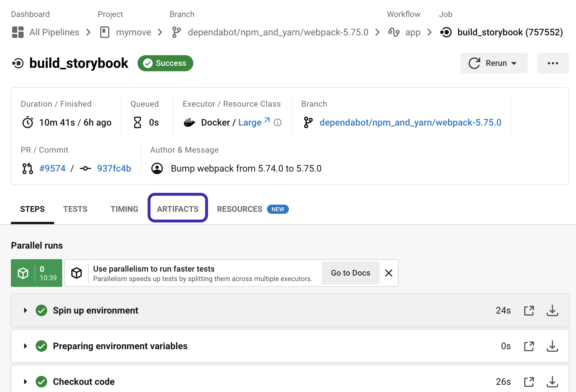Click the Go to Docs button
The height and width of the screenshot is (392, 576).
[350, 273]
